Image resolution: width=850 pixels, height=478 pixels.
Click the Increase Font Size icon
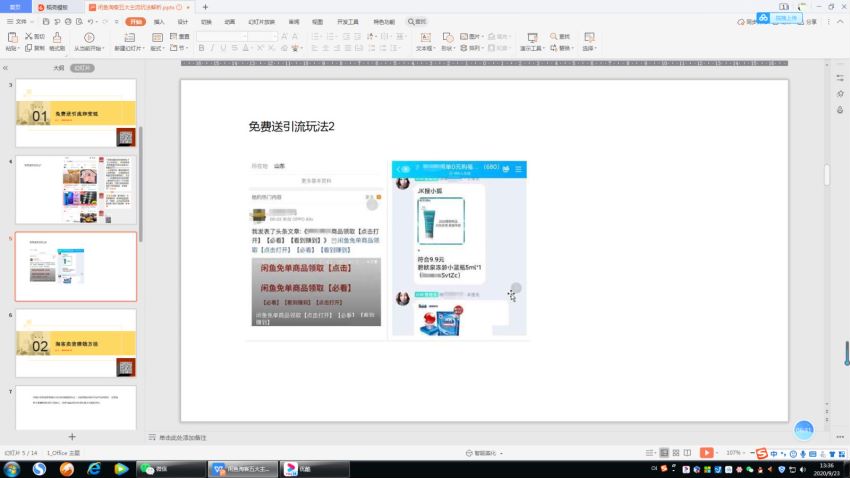pyautogui.click(x=284, y=36)
